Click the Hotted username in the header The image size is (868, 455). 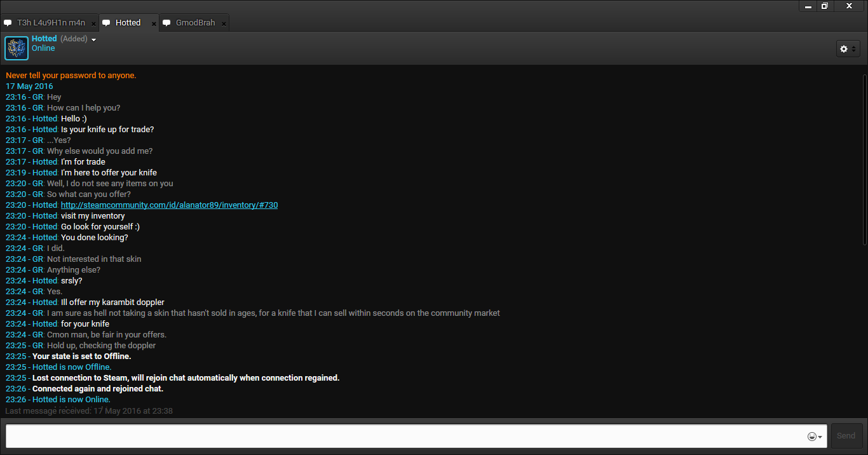click(x=44, y=39)
